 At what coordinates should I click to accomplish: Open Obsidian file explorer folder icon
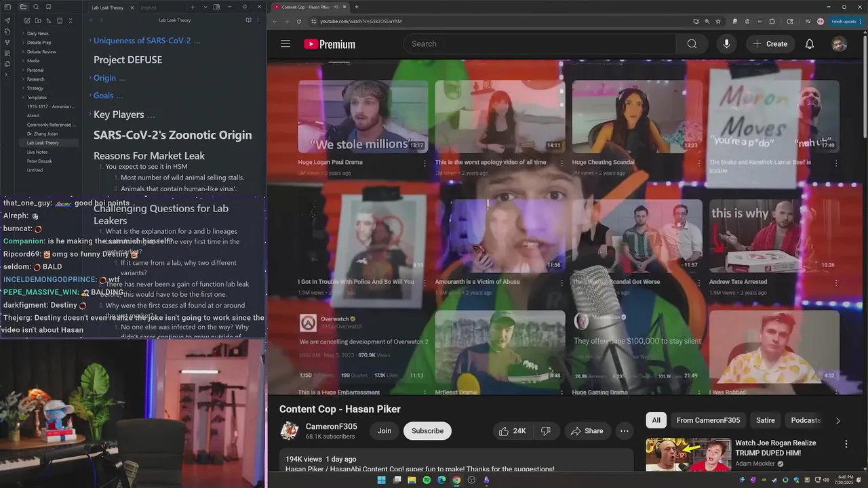click(x=23, y=7)
